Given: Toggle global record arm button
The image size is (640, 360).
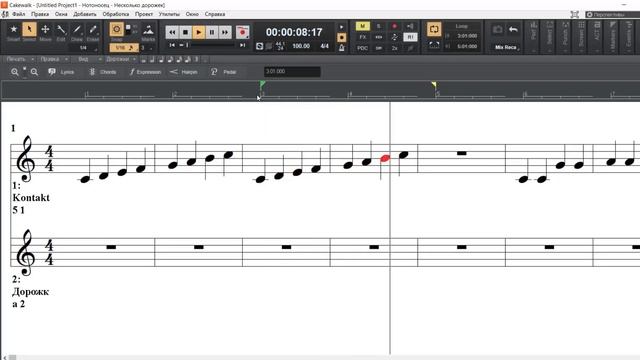Looking at the screenshot, I should [x=394, y=26].
